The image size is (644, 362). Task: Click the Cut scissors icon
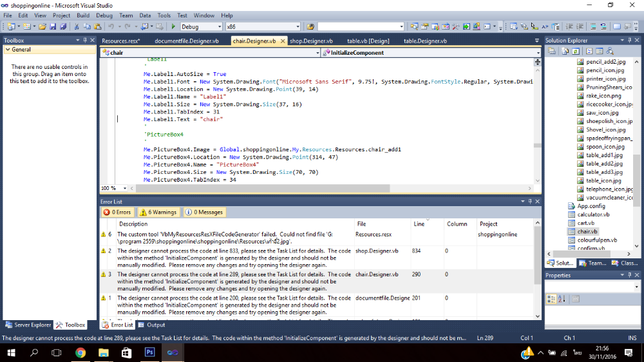tap(77, 26)
